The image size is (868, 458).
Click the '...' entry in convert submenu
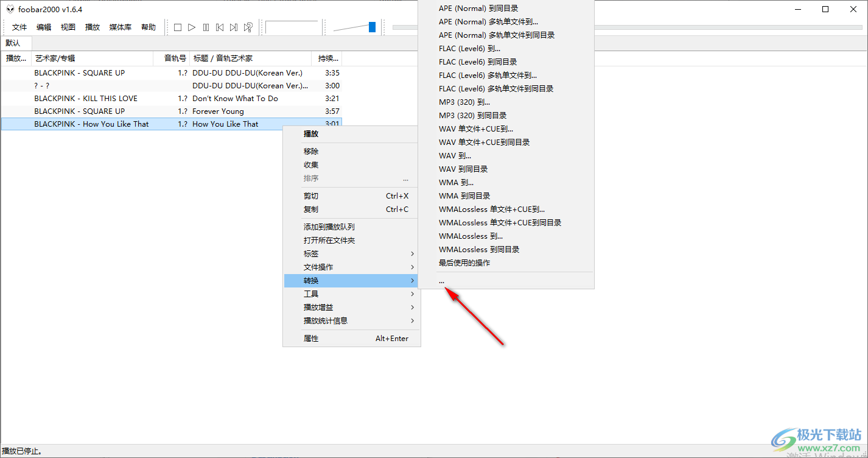506,281
